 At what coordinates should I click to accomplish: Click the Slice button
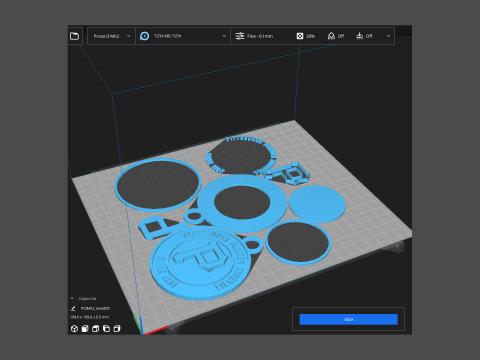[x=349, y=319]
